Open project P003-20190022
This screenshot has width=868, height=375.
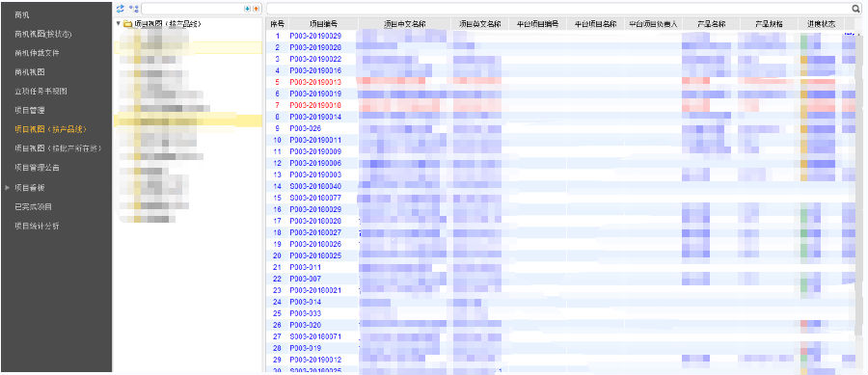pos(315,59)
